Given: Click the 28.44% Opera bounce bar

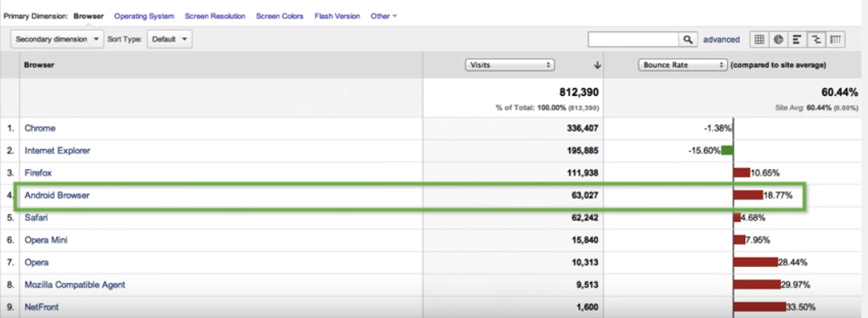Looking at the screenshot, I should point(756,262).
